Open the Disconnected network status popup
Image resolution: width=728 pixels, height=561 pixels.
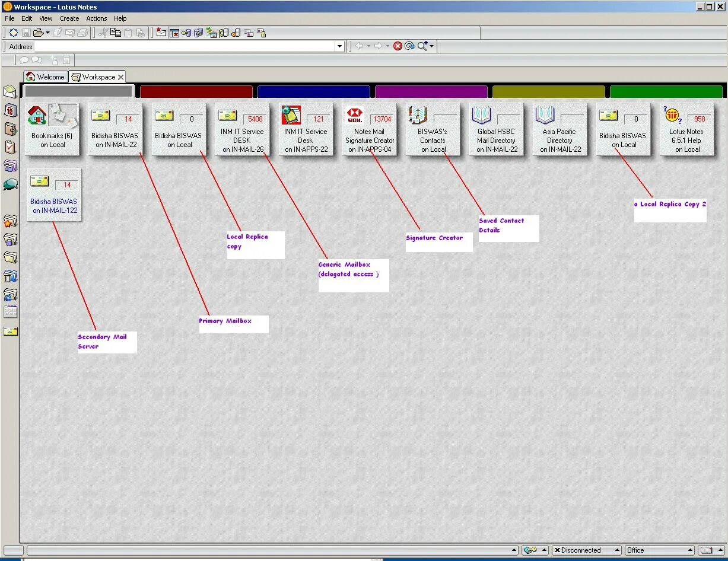click(586, 550)
